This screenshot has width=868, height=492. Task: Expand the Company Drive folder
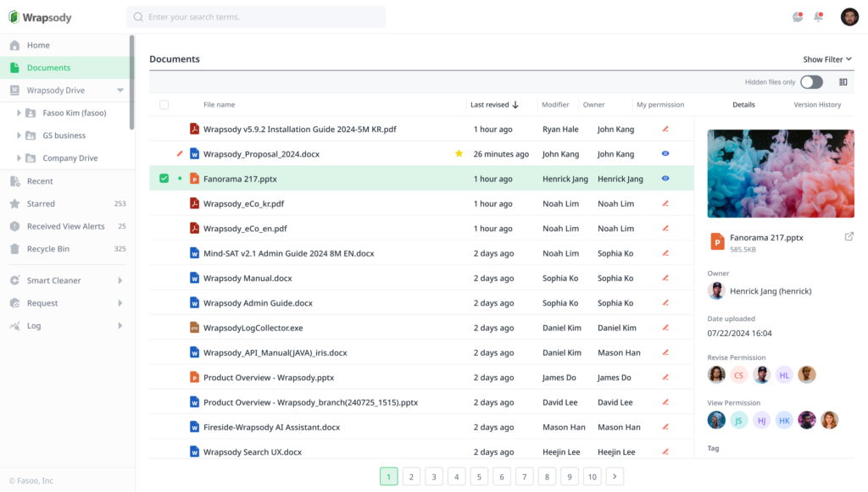coord(19,158)
